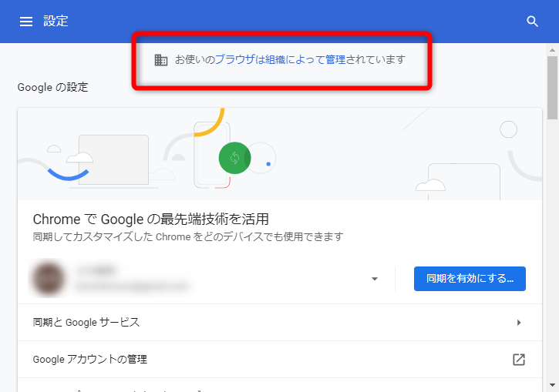Screen dimensions: 559x392
Task: Click arrow beside 同期と Google サービス
Action: click(519, 323)
